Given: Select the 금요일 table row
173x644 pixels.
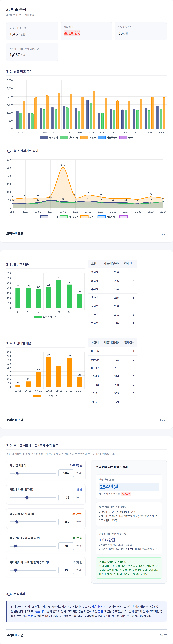Looking at the screenshot, I should (113, 306).
